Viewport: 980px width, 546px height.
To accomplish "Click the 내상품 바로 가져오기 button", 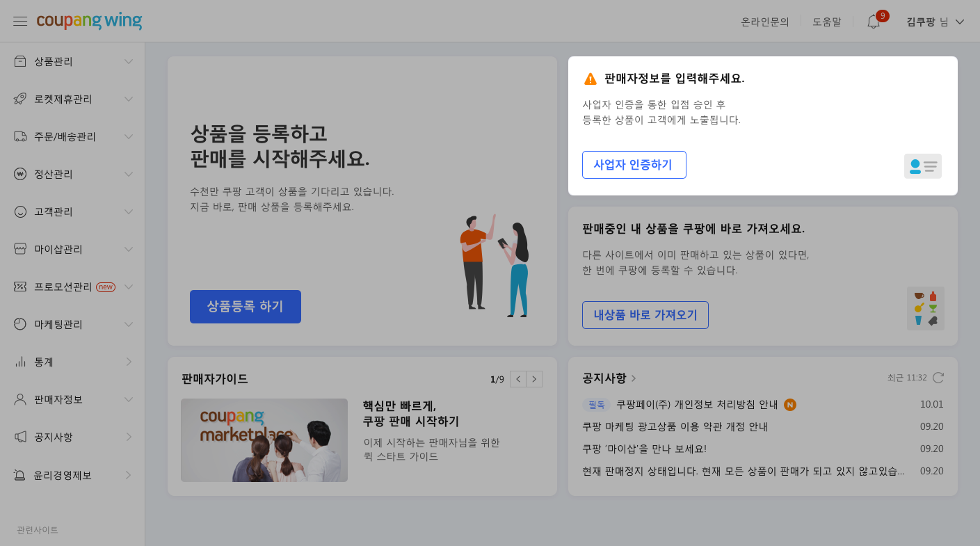I will click(x=645, y=315).
